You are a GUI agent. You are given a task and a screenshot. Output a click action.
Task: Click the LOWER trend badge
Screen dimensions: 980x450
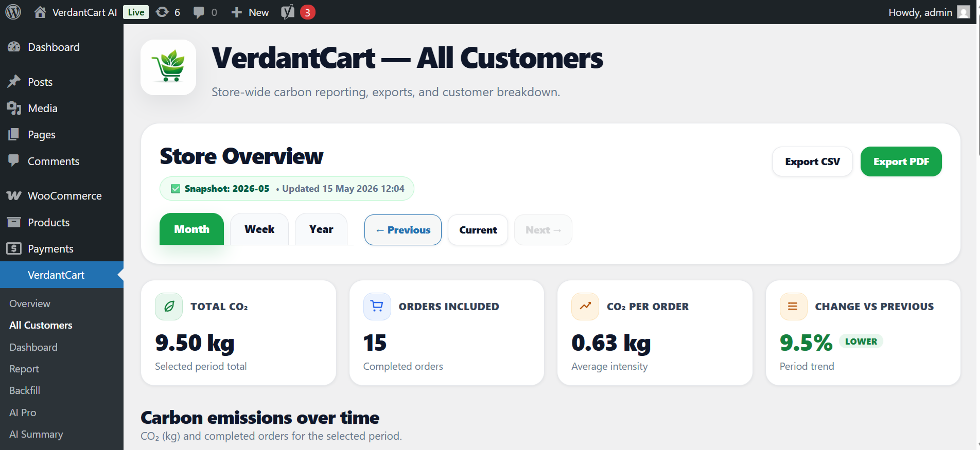[x=861, y=341]
